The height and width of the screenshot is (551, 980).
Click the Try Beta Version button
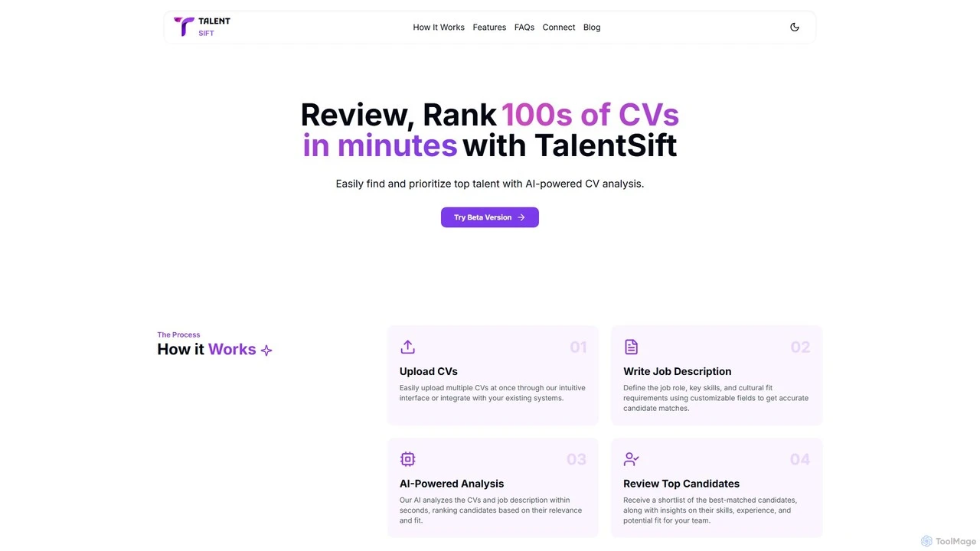[490, 217]
